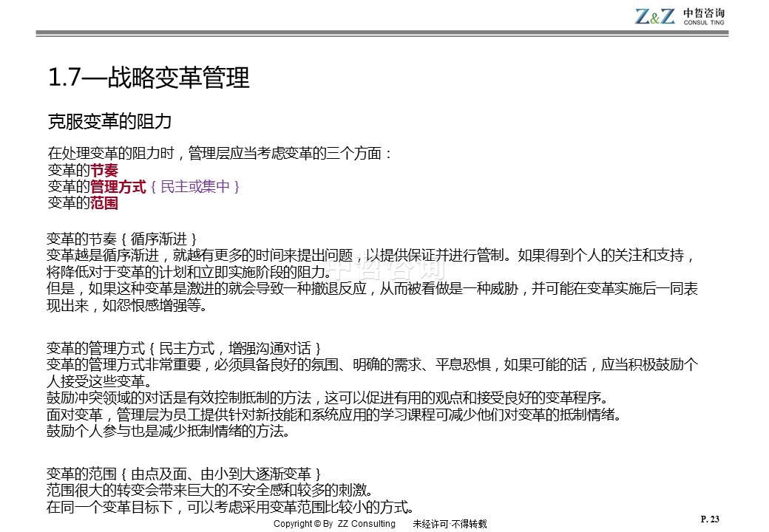Click the Copyright © By ZZ Consulting footer
Image resolution: width=769 pixels, height=532 pixels.
click(334, 524)
